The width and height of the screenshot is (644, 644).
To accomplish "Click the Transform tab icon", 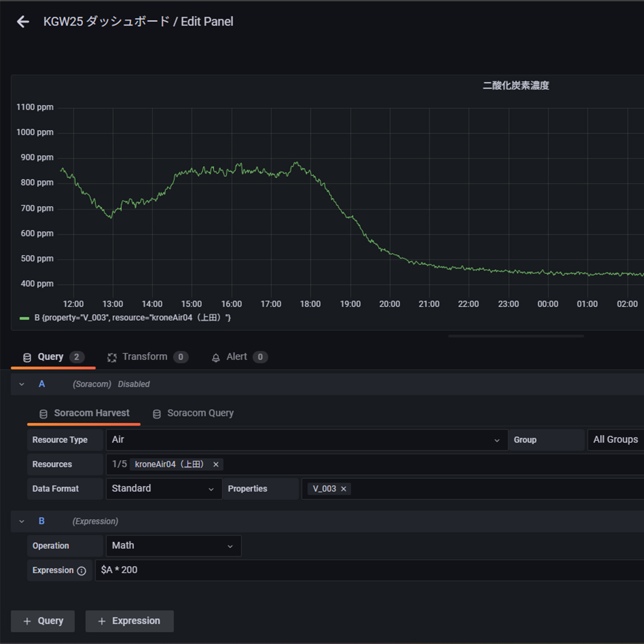I will point(112,358).
